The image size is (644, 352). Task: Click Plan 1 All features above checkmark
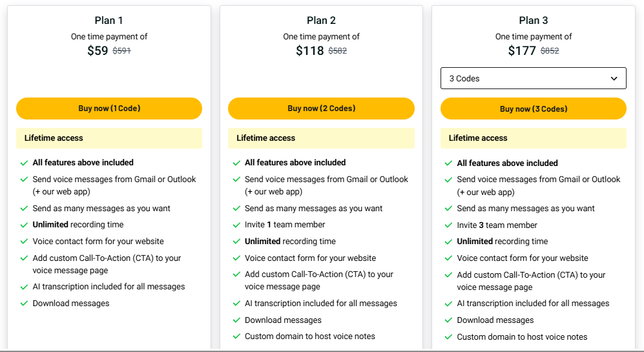(24, 163)
